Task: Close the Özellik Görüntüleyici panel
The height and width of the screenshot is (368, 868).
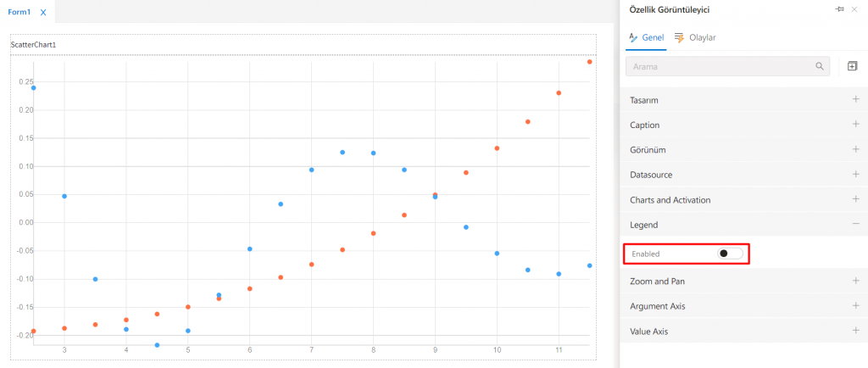Action: click(854, 9)
